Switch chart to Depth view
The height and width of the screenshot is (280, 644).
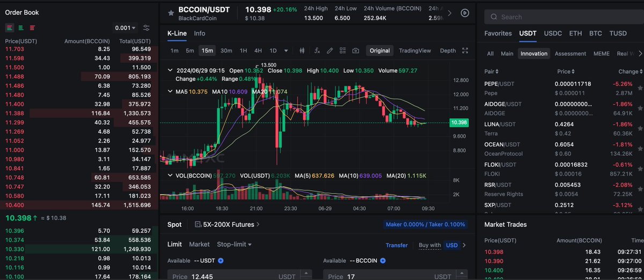pos(448,51)
